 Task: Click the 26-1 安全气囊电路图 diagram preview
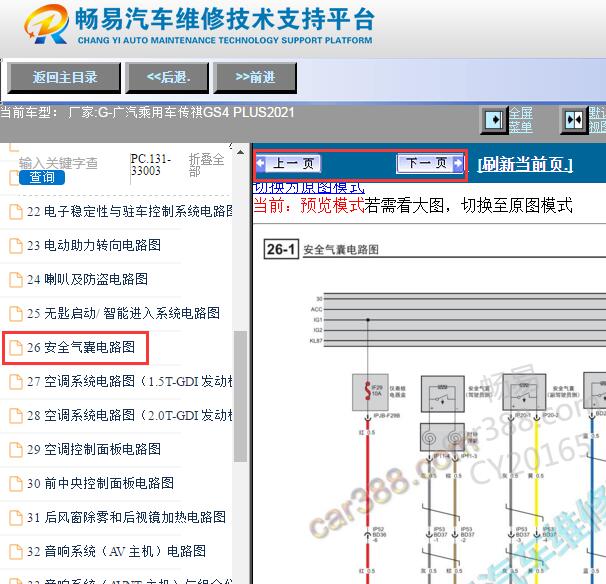(429, 406)
